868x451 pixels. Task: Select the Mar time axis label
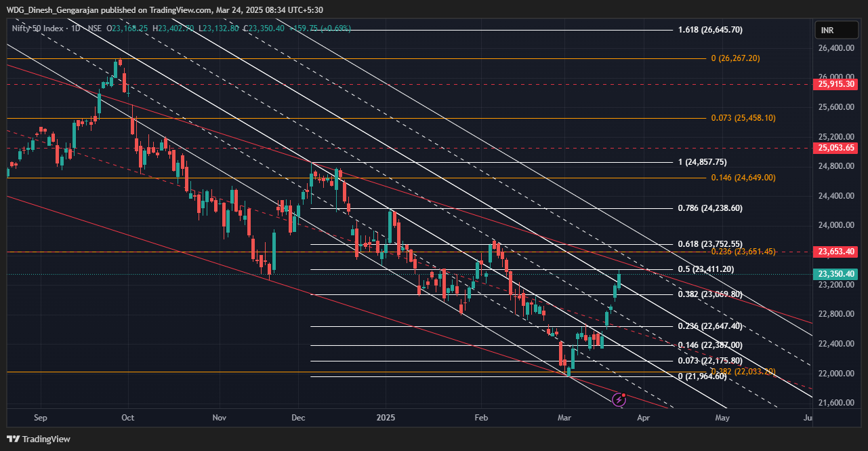[564, 418]
